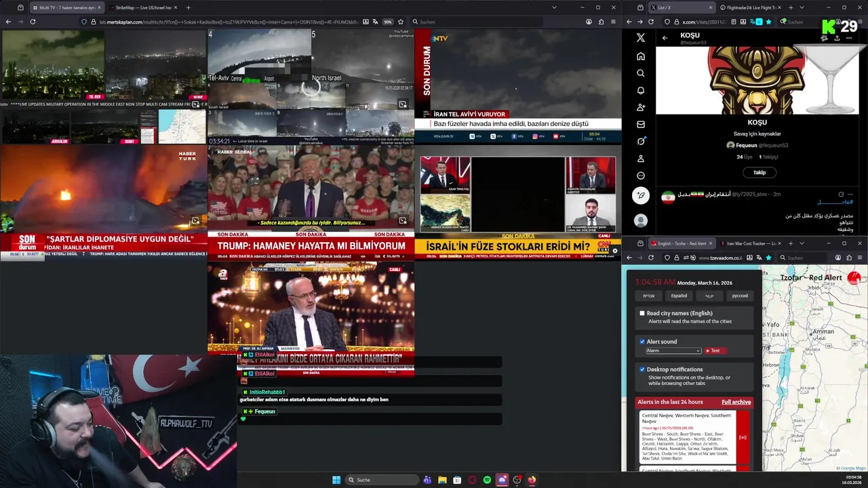The image size is (868, 488).
Task: Switch to the Flightradar24 tab
Action: 751,7
